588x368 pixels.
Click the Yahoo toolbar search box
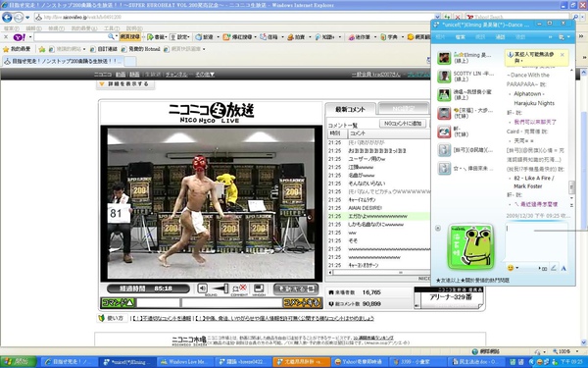pos(71,37)
